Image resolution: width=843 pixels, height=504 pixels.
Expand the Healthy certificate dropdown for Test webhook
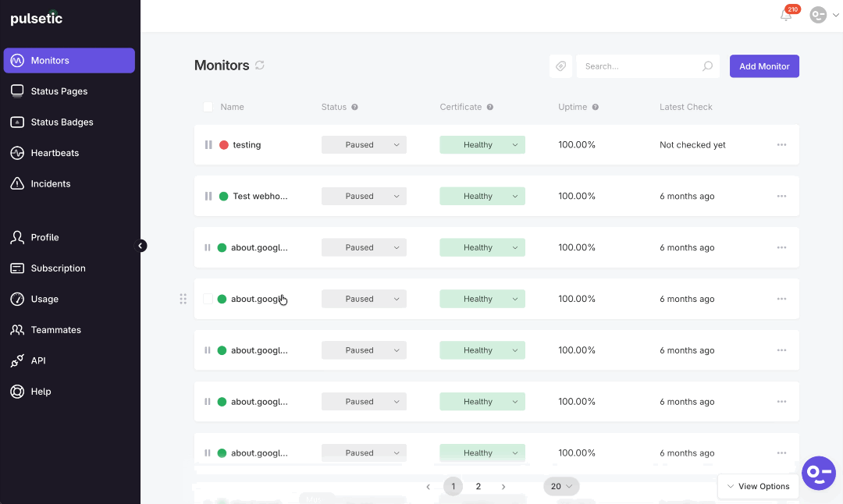coord(482,196)
